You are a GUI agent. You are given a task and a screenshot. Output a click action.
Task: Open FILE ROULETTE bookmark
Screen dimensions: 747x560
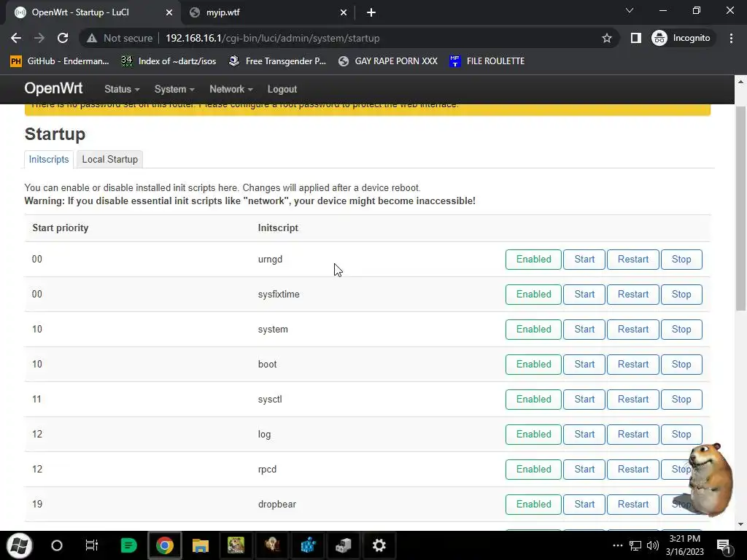(487, 61)
